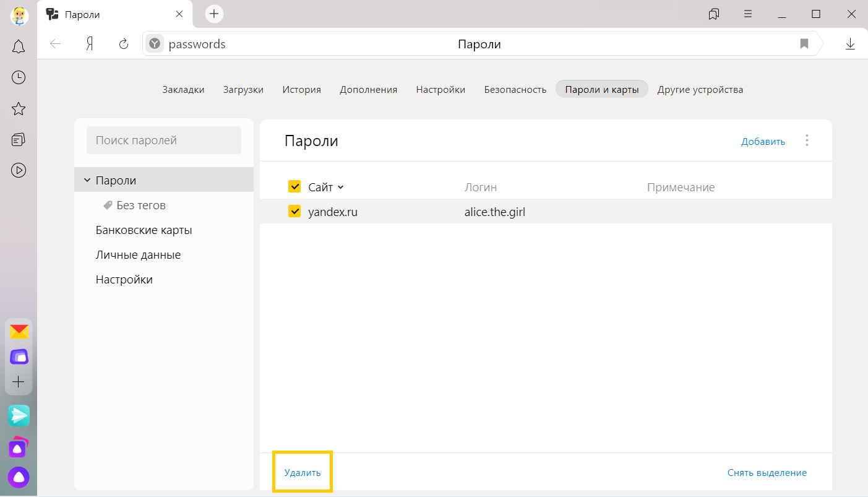The height and width of the screenshot is (497, 868).
Task: Uncheck the yandex.ru row checkbox
Action: [x=294, y=212]
